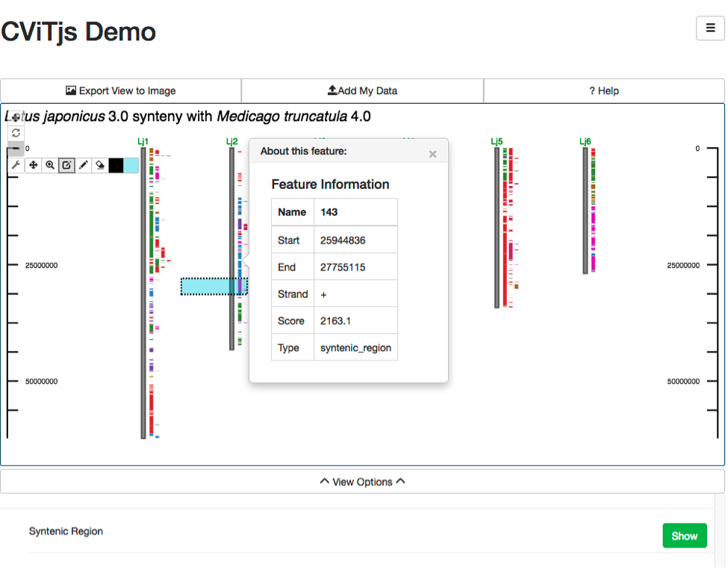Click the left ruler 50000000 label

(x=41, y=382)
